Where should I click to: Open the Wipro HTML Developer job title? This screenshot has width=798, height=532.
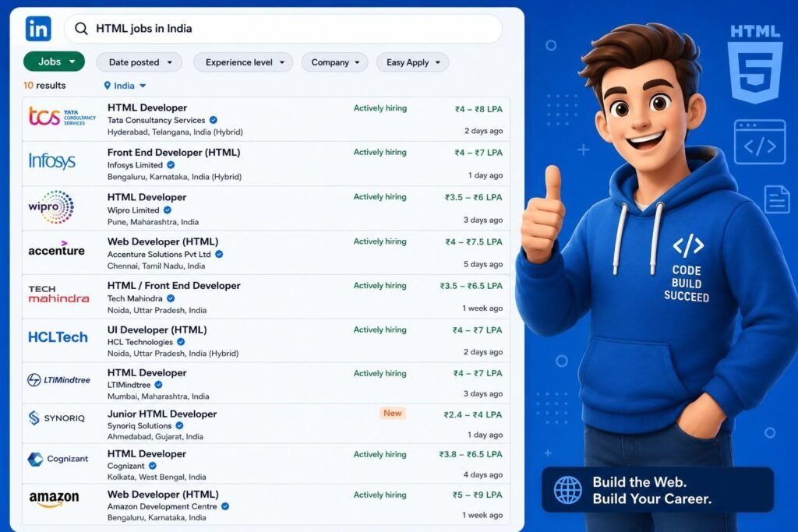(x=147, y=197)
